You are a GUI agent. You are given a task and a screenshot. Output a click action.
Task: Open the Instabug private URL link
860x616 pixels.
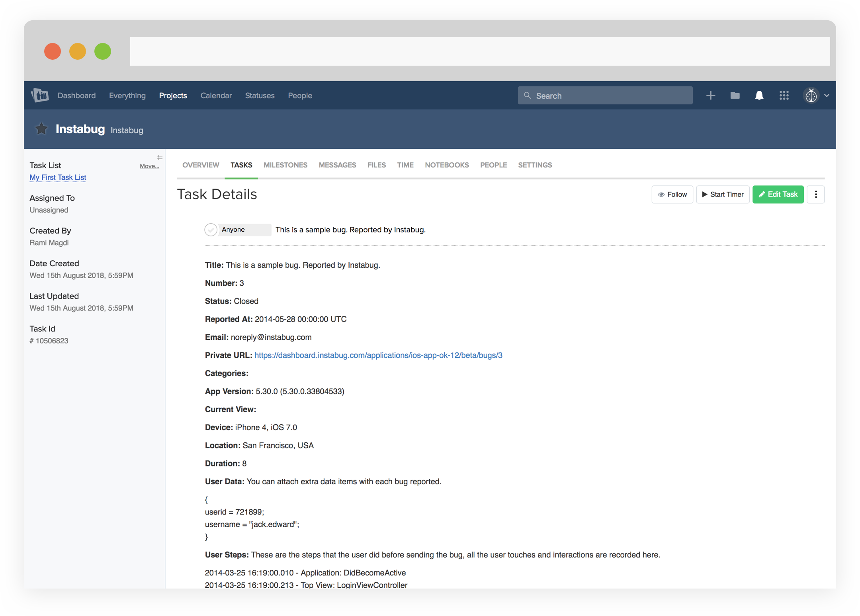[378, 355]
